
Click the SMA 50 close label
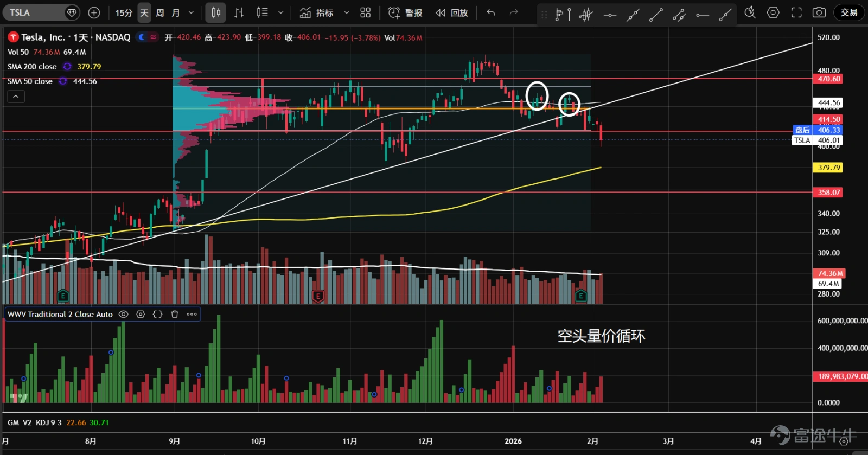coord(30,81)
